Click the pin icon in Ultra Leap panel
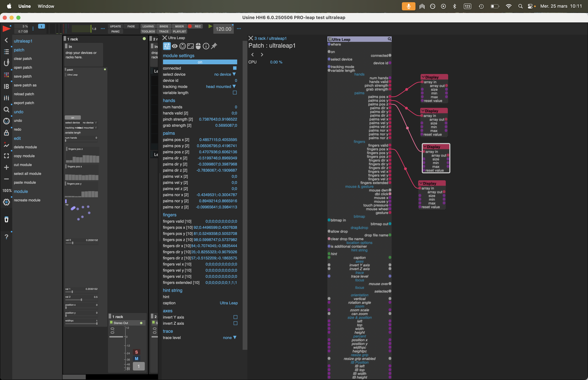Viewport: 588px width, 380px height. 214,46
